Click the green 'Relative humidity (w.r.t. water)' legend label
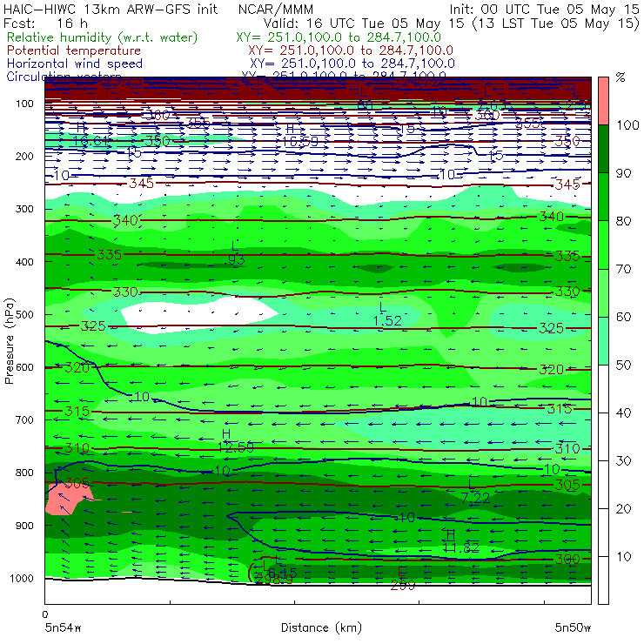Viewport: 644px width, 644px height. [102, 37]
